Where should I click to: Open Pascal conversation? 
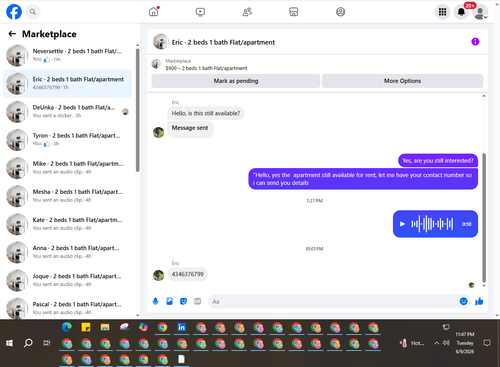pyautogui.click(x=67, y=308)
